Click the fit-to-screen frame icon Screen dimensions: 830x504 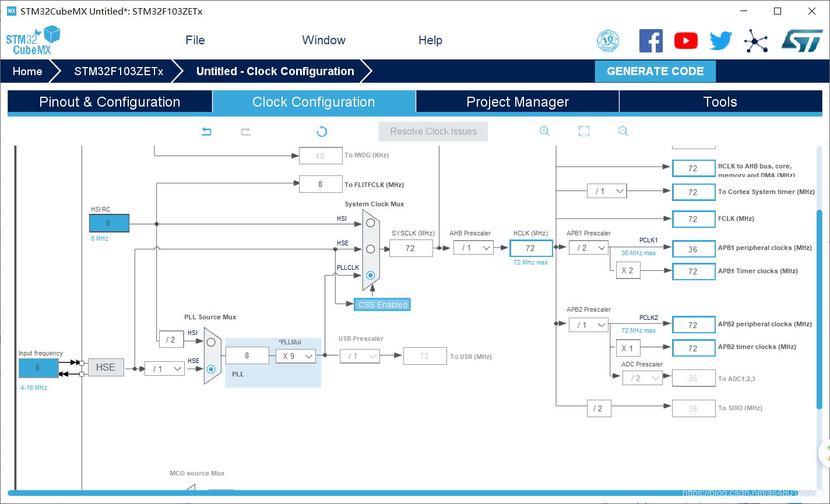pos(584,132)
